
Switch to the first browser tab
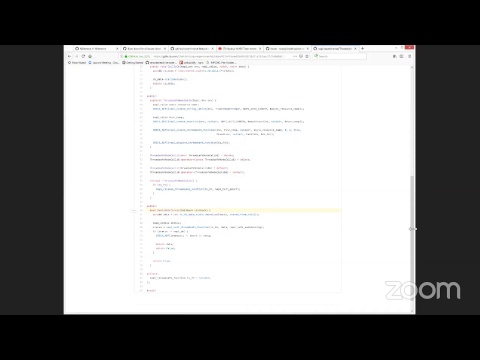pos(96,49)
